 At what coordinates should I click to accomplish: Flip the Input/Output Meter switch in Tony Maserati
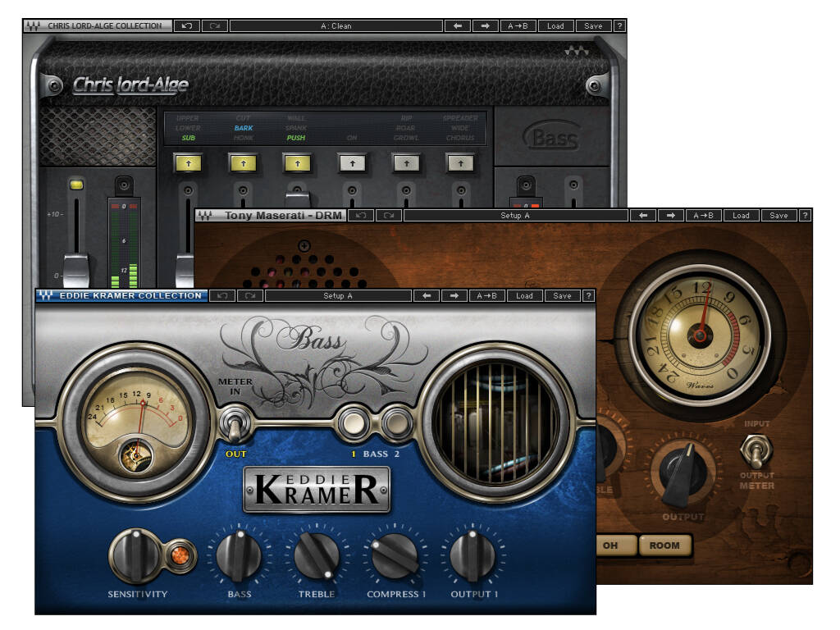click(756, 452)
